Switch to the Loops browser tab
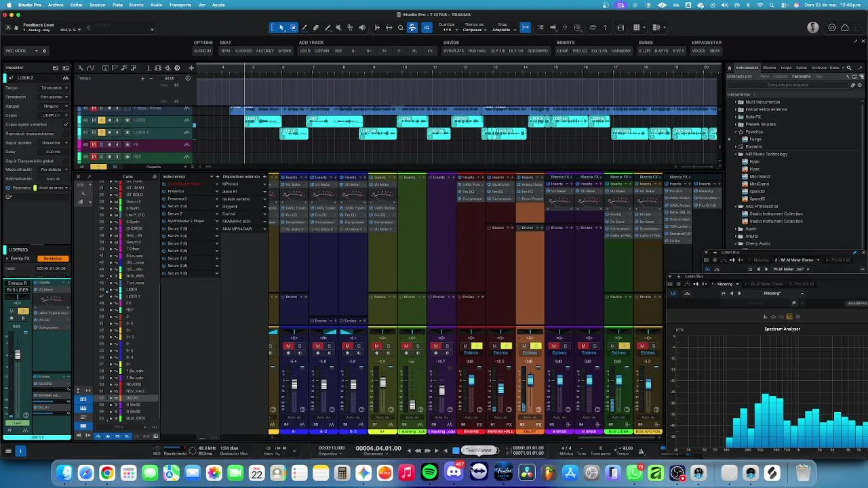The width and height of the screenshot is (868, 488). point(786,68)
